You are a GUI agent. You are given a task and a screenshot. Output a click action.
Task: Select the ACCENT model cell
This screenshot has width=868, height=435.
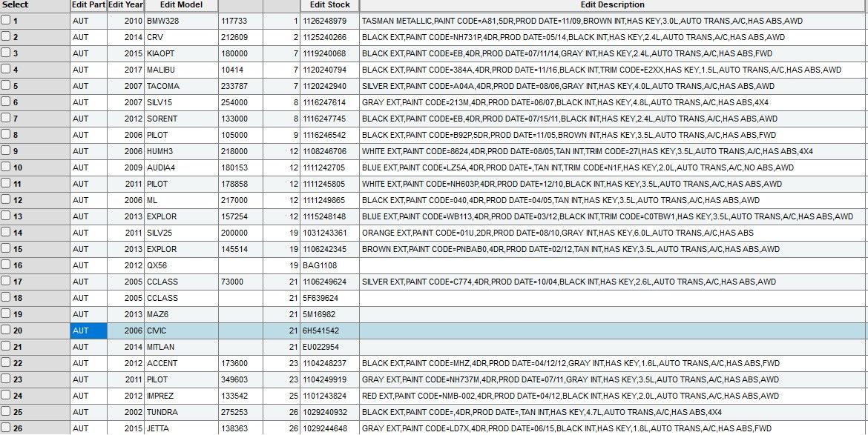pyautogui.click(x=181, y=363)
